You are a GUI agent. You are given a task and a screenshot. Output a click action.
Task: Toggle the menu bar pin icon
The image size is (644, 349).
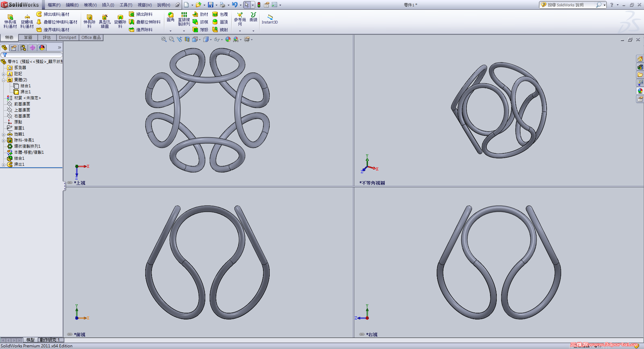pos(177,5)
